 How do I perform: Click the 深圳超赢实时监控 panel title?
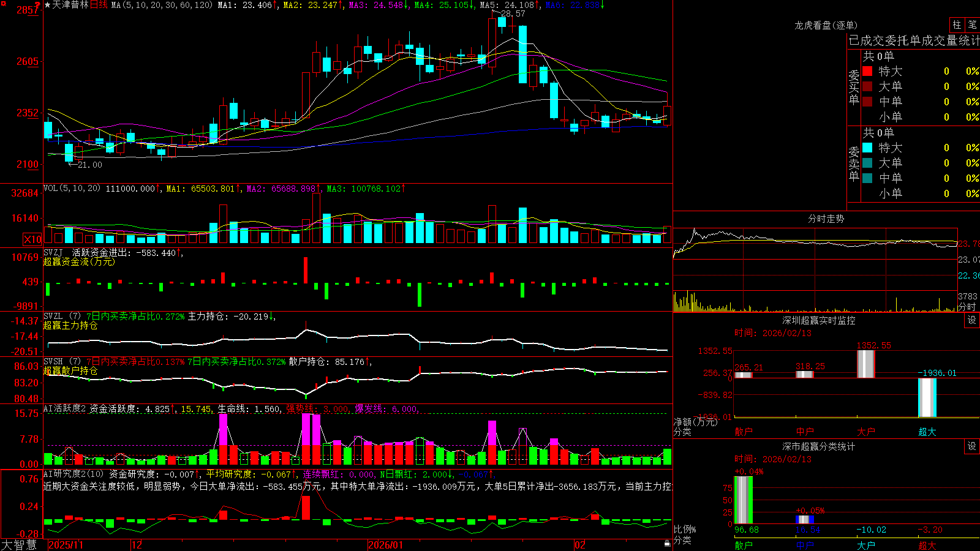818,320
